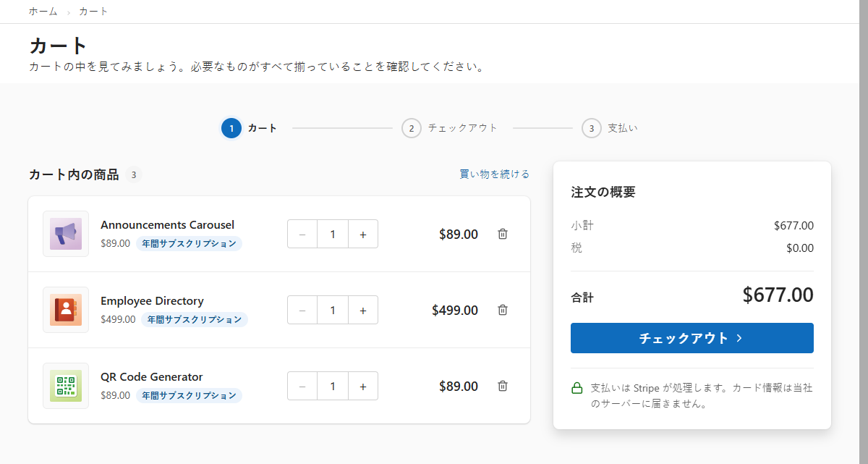Click 年間サブスクリプション badge under Employee Directory
The image size is (868, 464).
click(195, 319)
